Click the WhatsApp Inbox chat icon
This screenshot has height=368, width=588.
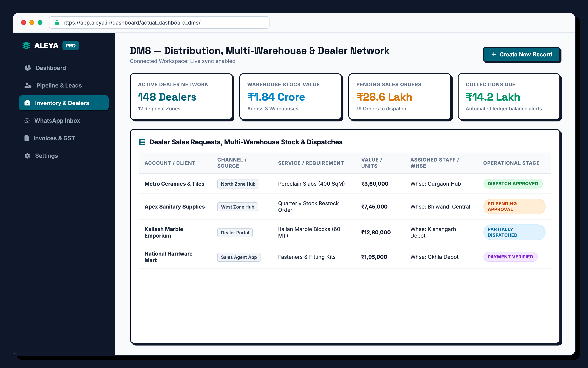(27, 120)
